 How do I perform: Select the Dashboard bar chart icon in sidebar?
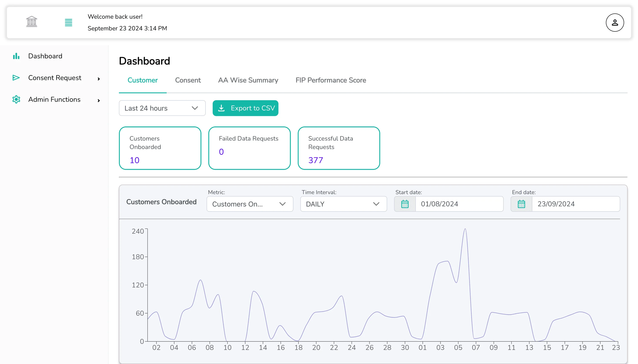pyautogui.click(x=16, y=56)
